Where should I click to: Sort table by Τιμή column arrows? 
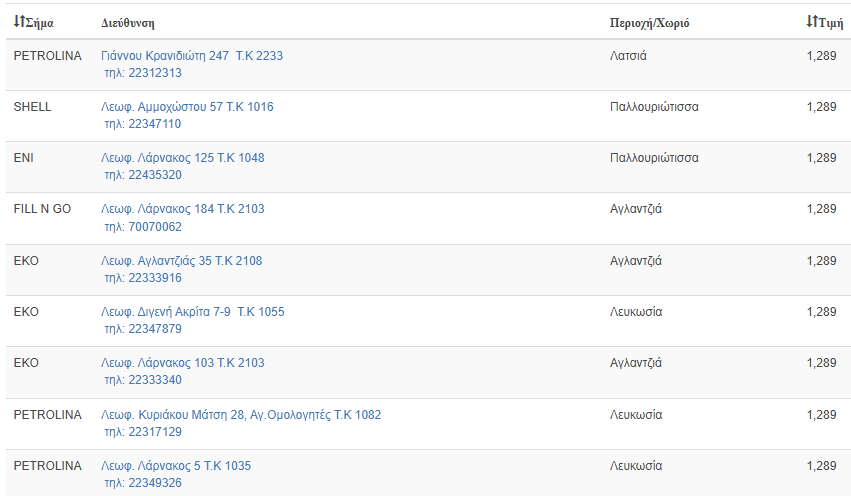click(x=811, y=22)
